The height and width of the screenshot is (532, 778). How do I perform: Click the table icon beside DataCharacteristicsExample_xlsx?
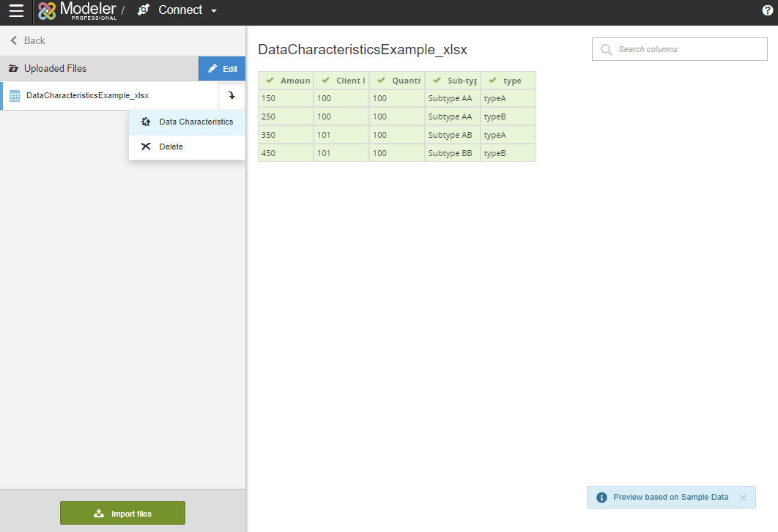pos(15,96)
